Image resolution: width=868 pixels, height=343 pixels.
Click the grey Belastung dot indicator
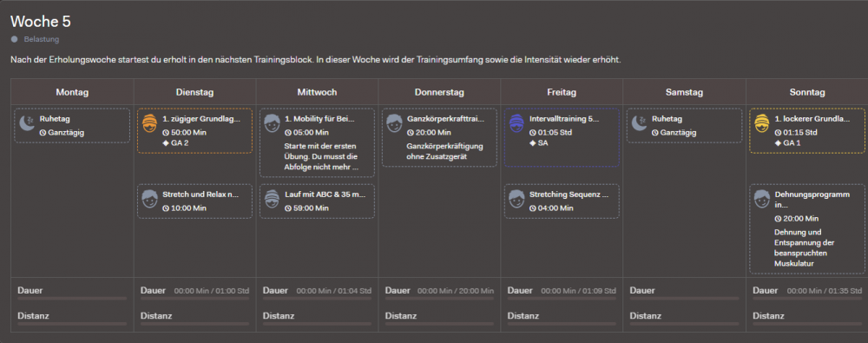click(15, 39)
